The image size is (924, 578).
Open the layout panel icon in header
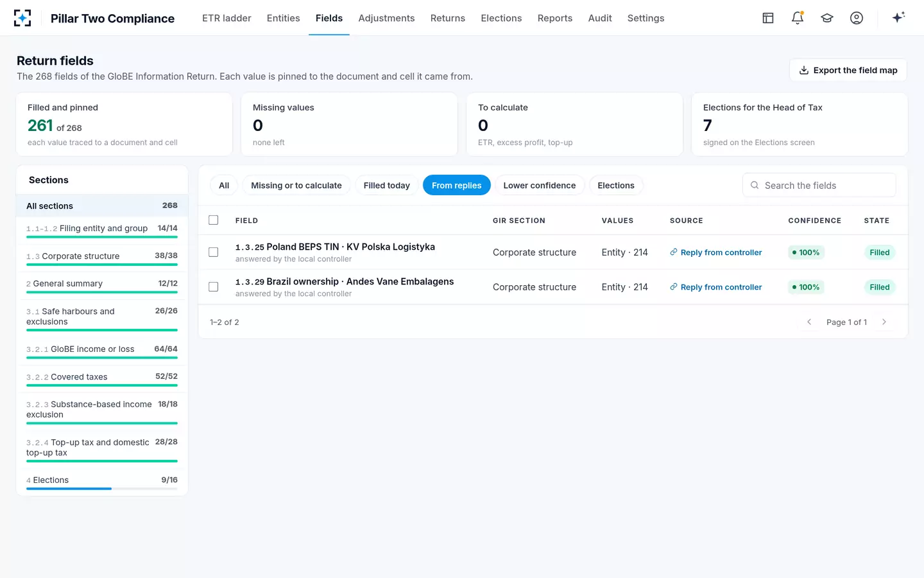[768, 18]
